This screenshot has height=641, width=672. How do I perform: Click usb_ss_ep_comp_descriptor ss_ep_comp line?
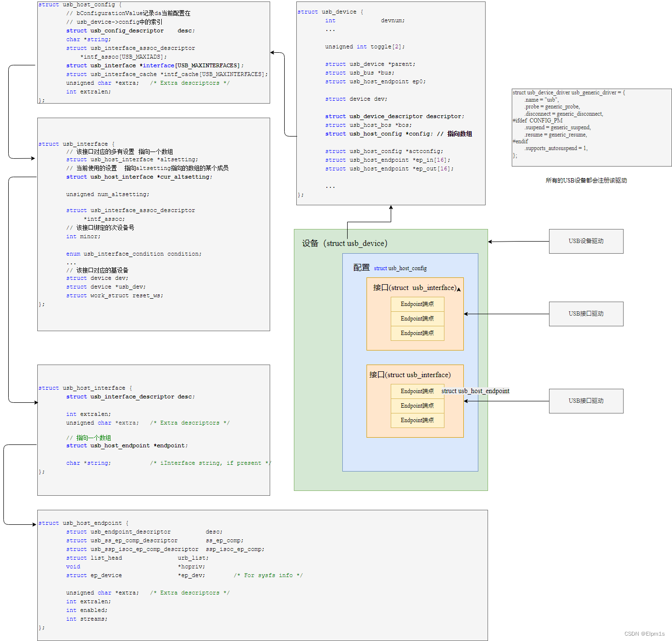coord(154,540)
